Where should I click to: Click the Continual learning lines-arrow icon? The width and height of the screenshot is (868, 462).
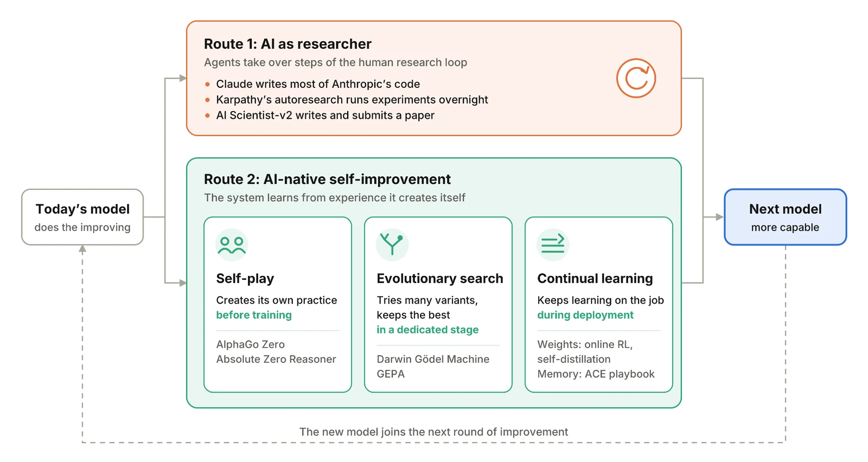[553, 245]
